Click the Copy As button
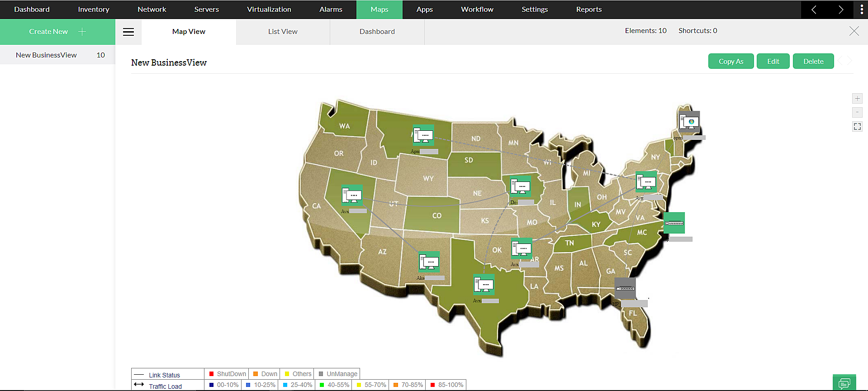The image size is (868, 391). [x=730, y=62]
